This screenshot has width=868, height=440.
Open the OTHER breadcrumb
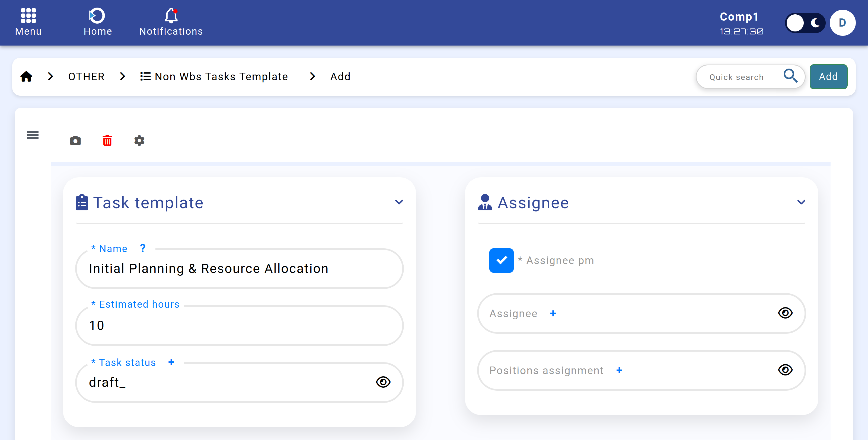tap(86, 77)
